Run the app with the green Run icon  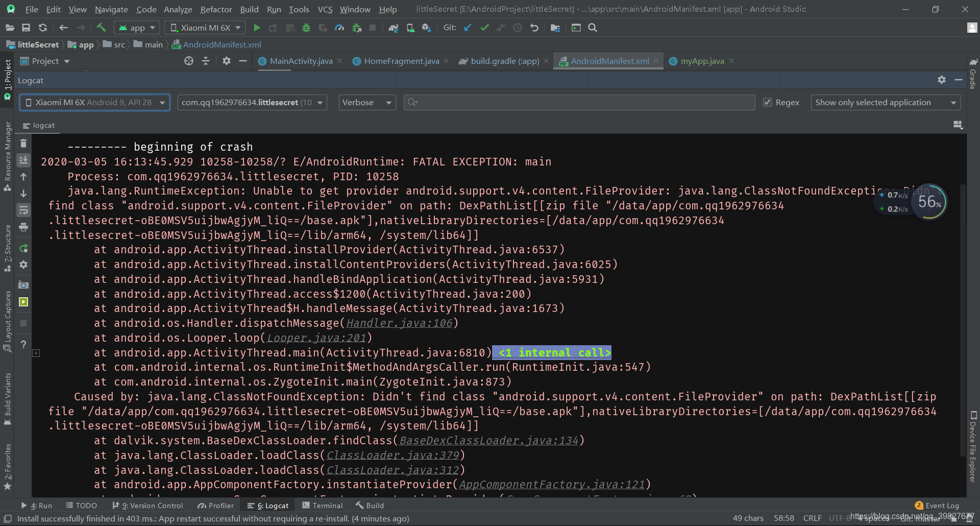257,28
